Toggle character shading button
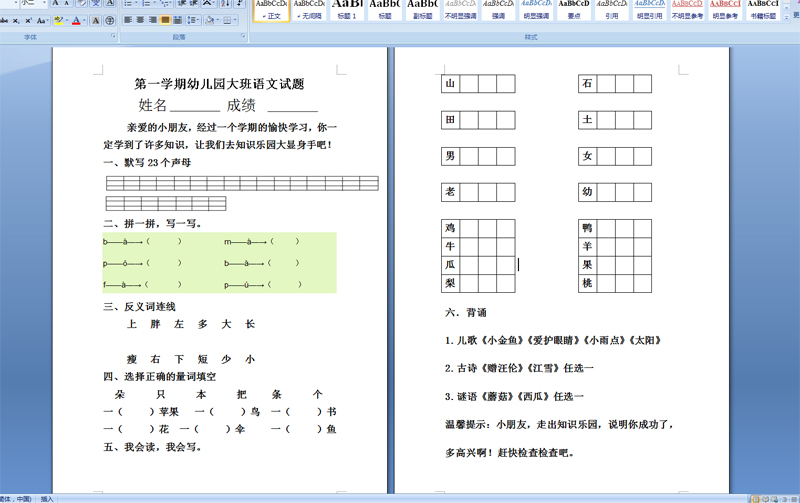 point(95,20)
